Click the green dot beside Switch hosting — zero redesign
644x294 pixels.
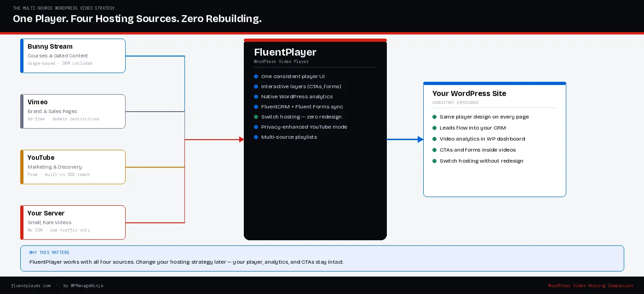[x=256, y=117]
